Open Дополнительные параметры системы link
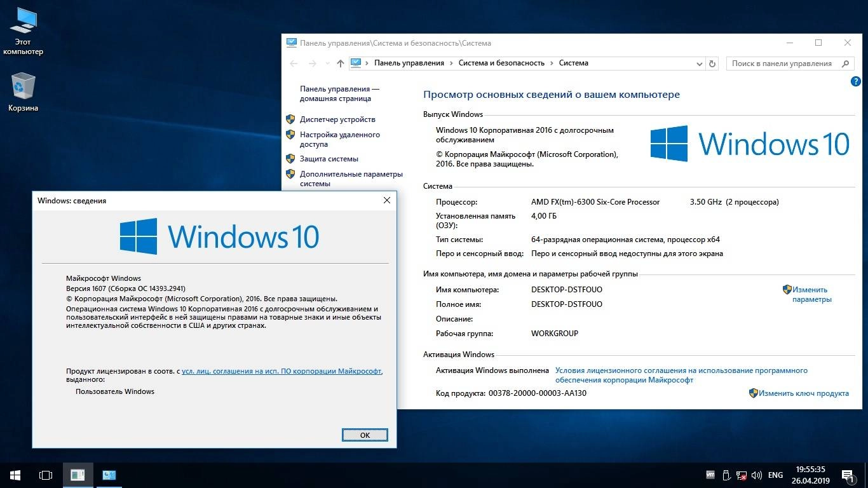Viewport: 868px width, 488px height. tap(351, 179)
